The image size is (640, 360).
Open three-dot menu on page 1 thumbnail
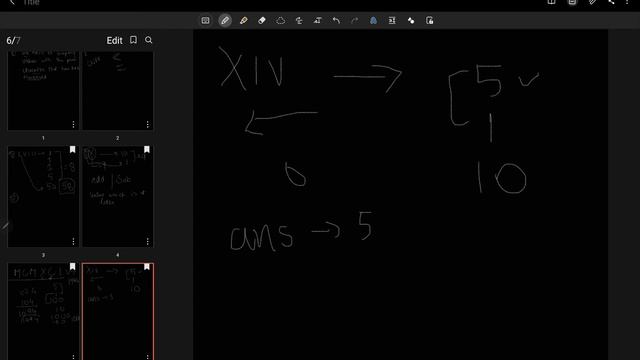tap(73, 124)
